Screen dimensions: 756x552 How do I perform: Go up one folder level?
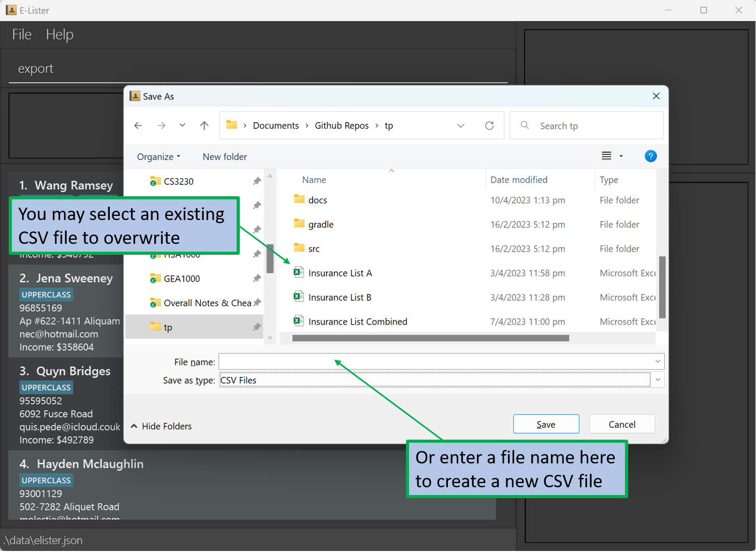pyautogui.click(x=205, y=125)
